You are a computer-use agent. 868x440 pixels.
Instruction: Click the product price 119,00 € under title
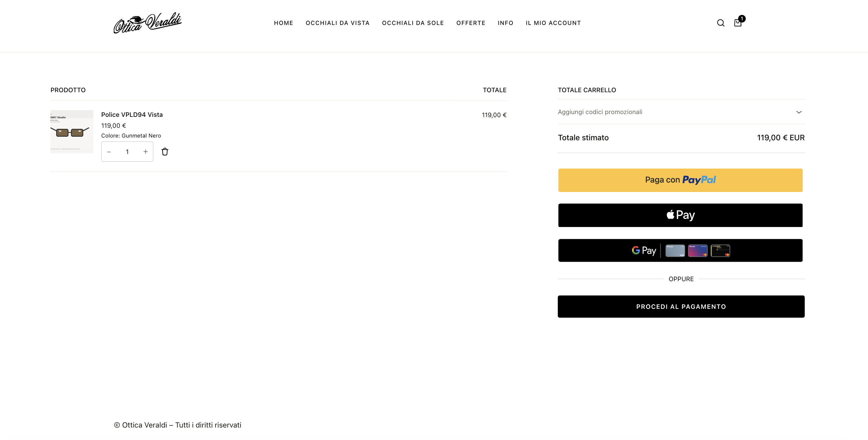pos(113,125)
